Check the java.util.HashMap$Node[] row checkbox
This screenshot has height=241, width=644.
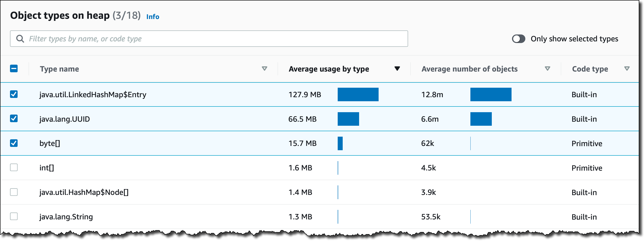point(14,192)
